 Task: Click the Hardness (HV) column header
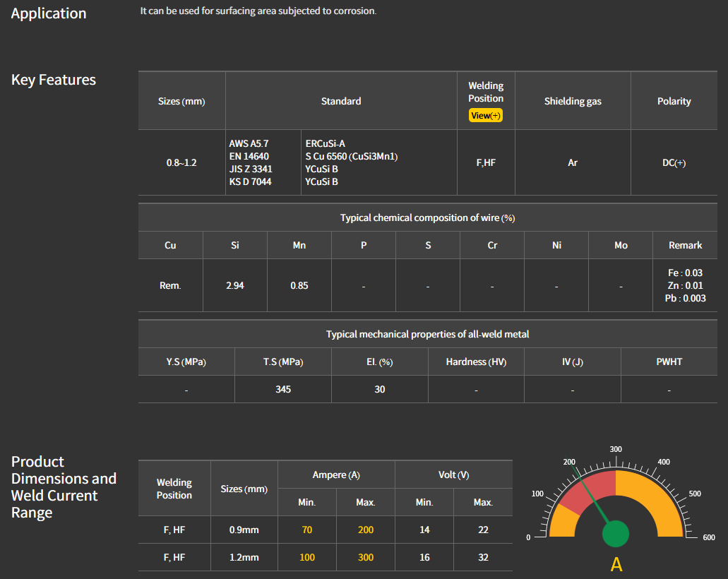click(476, 362)
